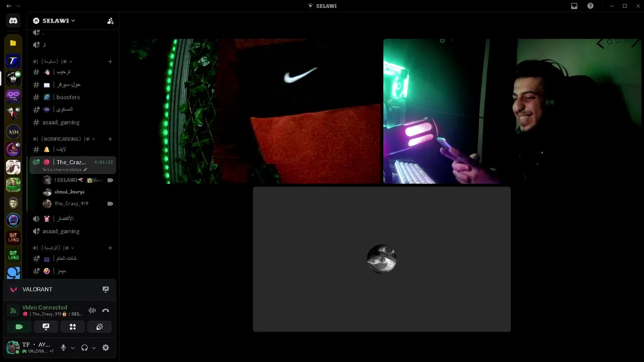
Task: Open your user profile panel TF AY...
Action: 30,347
